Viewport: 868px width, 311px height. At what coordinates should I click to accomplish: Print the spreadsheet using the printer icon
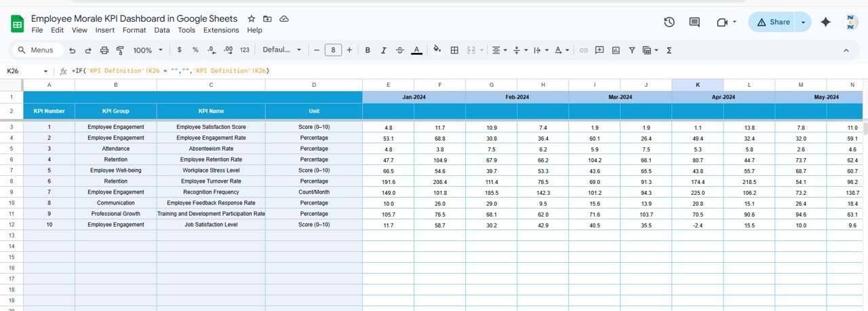pyautogui.click(x=104, y=50)
